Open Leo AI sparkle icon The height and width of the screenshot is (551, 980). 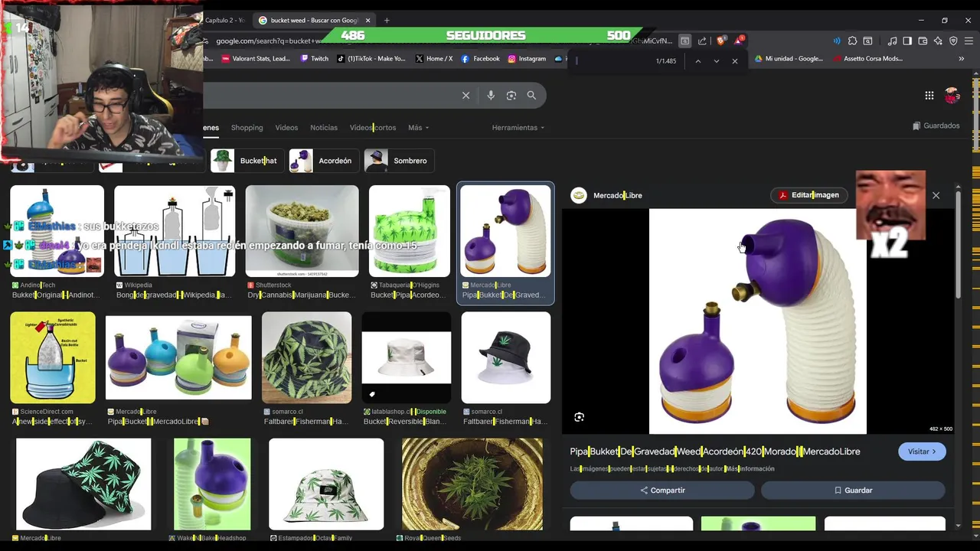point(938,41)
